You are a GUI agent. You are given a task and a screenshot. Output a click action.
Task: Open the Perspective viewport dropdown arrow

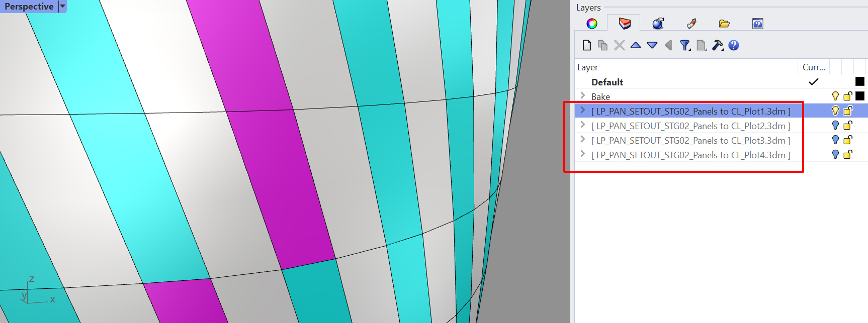tap(62, 7)
